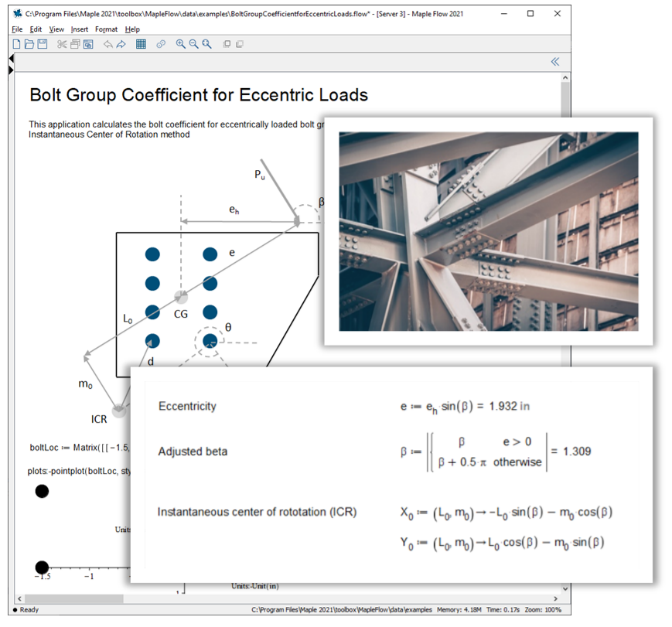Open a file using the Open folder icon
The height and width of the screenshot is (627, 672).
(x=30, y=44)
